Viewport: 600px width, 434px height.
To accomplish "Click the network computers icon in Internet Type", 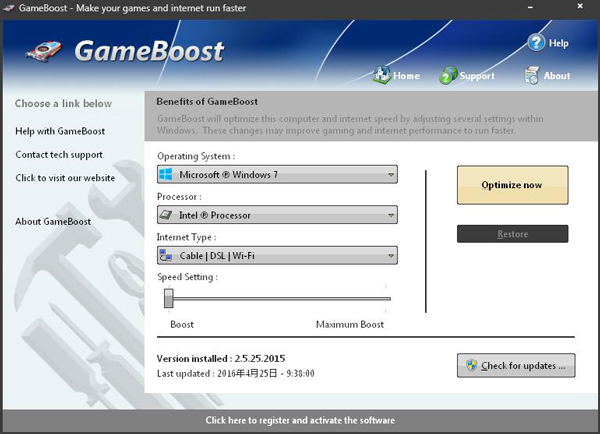I will (x=166, y=255).
